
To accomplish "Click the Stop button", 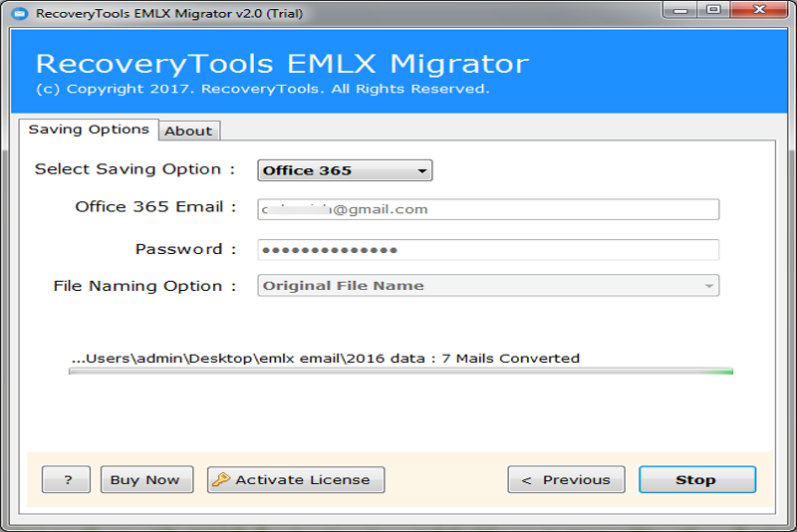I will pos(697,479).
